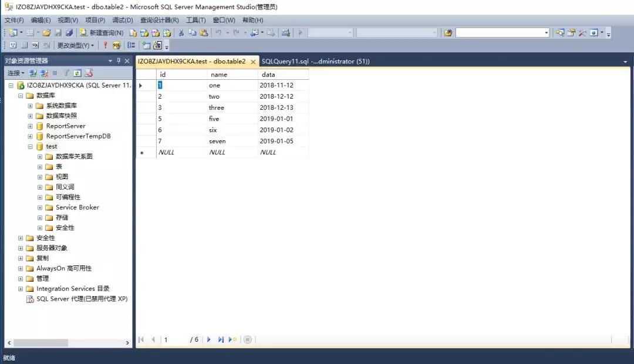Image resolution: width=634 pixels, height=364 pixels.
Task: Click the id column header
Action: (x=181, y=75)
